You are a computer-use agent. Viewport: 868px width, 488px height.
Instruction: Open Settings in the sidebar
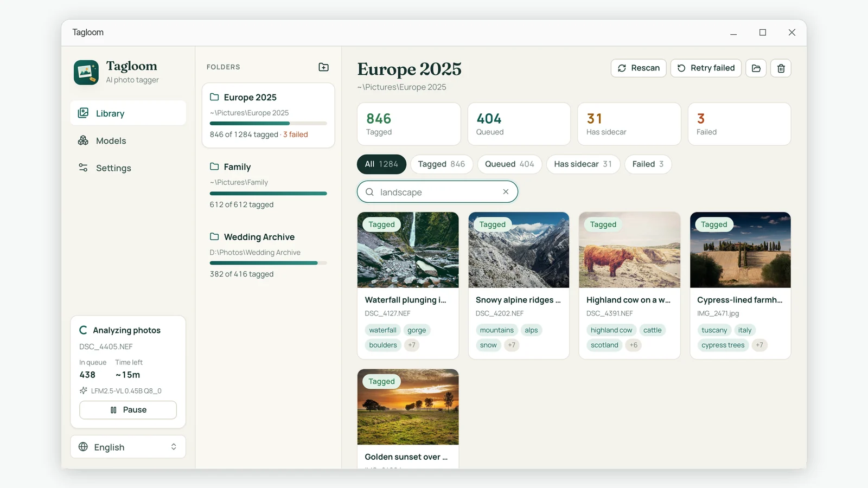coord(128,168)
